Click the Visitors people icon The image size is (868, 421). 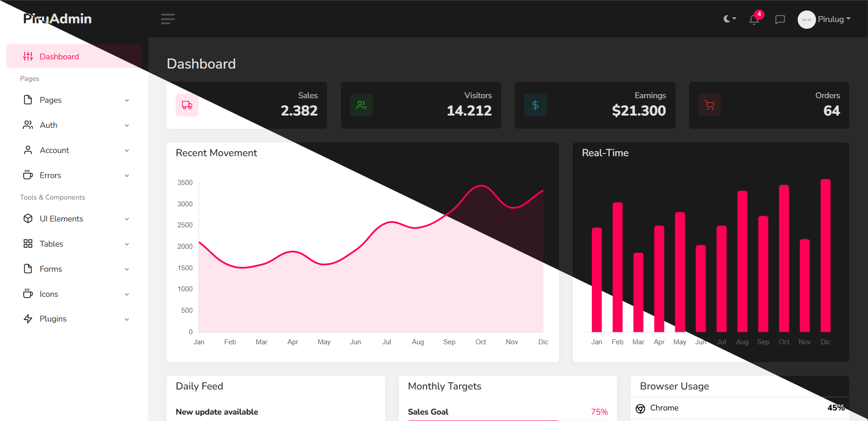tap(361, 105)
